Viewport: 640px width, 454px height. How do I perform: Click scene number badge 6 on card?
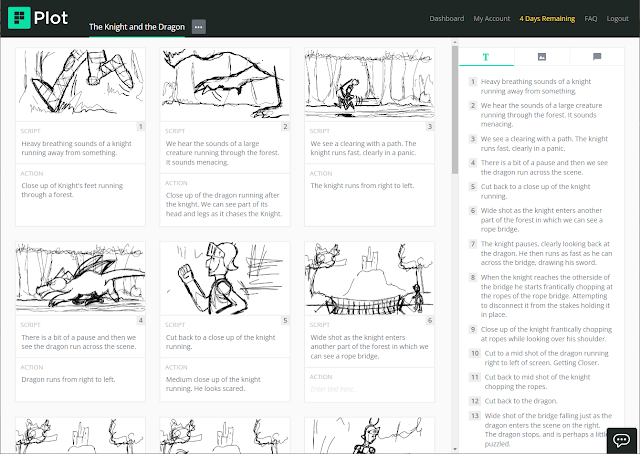click(x=430, y=320)
